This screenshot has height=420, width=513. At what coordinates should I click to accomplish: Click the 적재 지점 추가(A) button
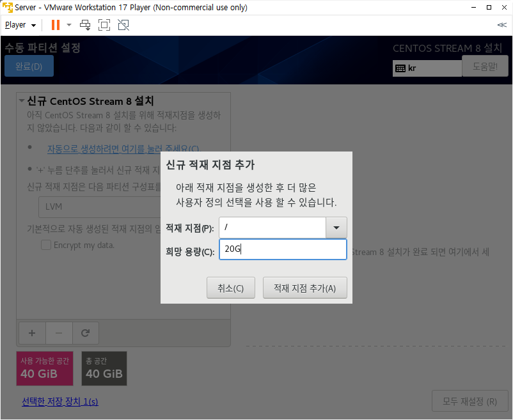tap(305, 288)
